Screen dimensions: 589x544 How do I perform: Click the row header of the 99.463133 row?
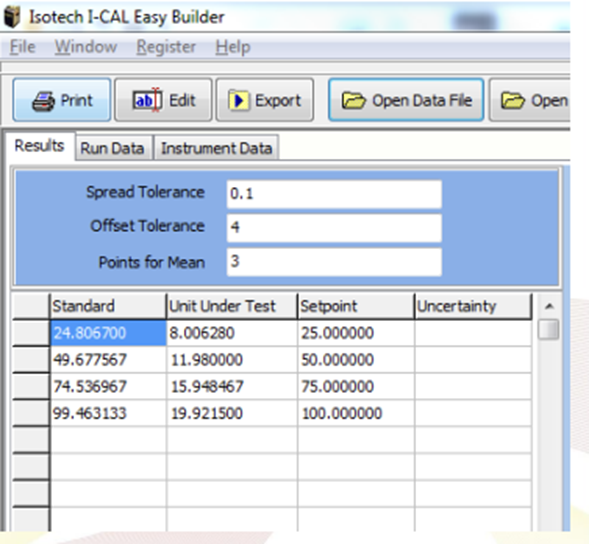30,413
